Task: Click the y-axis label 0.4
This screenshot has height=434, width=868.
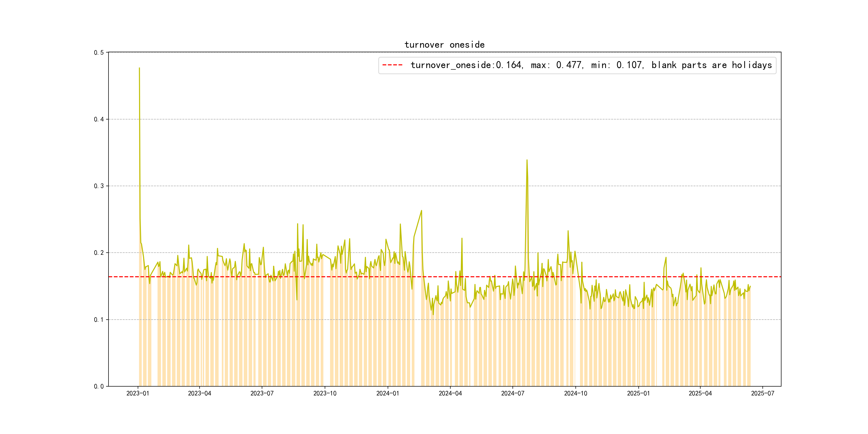Action: tap(99, 119)
